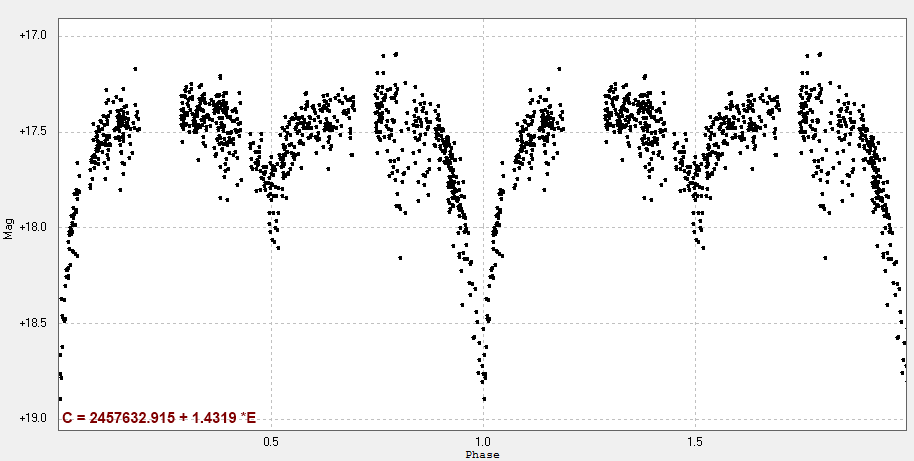Click the Phase x-axis title

tap(483, 455)
